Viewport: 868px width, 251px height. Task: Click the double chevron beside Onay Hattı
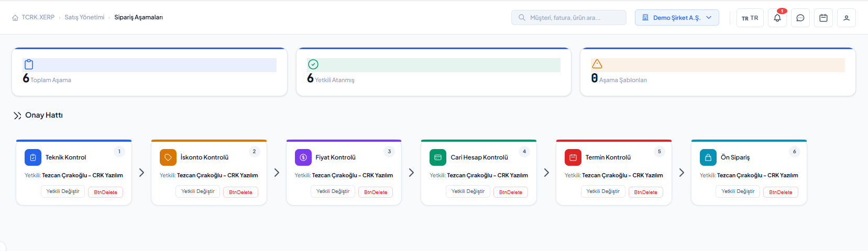[x=17, y=116]
